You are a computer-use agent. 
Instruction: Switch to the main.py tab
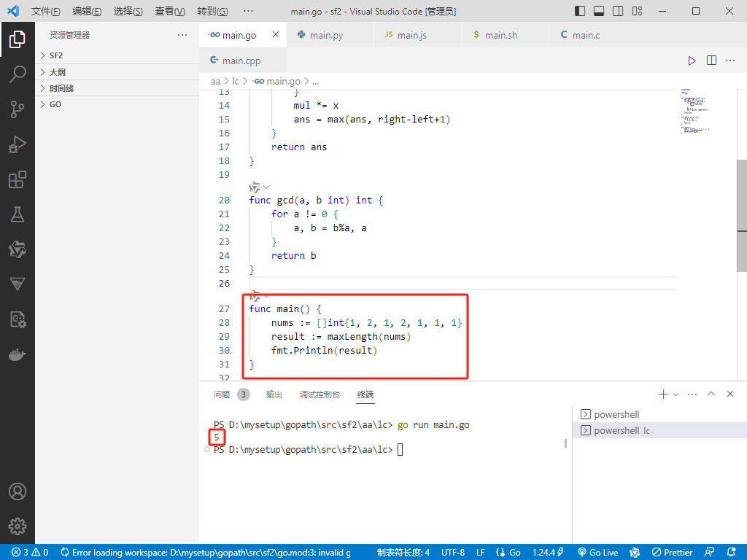click(x=330, y=35)
